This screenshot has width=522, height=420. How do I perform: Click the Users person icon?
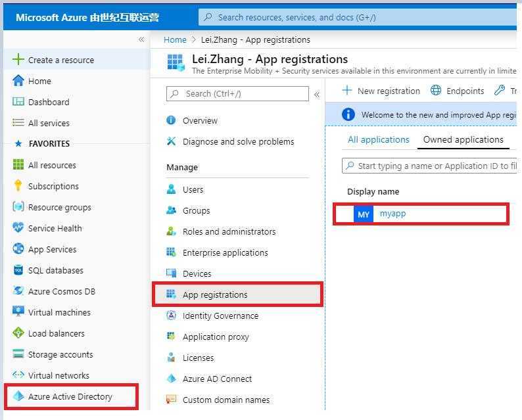click(171, 189)
